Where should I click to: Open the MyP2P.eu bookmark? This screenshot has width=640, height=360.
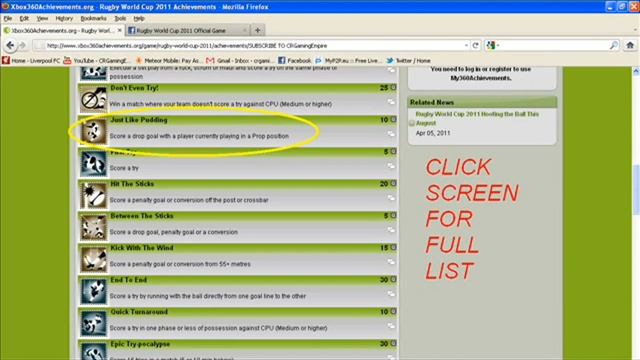pyautogui.click(x=349, y=60)
